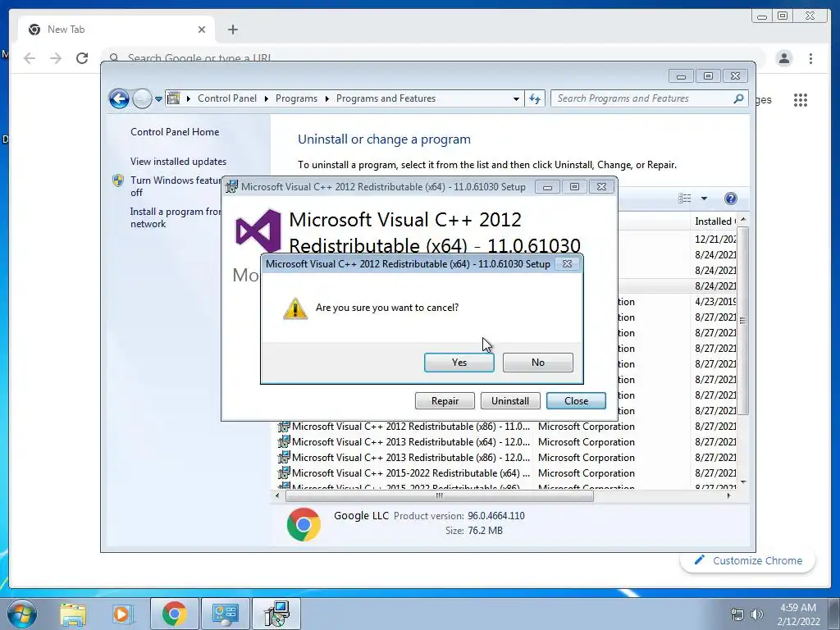The height and width of the screenshot is (630, 840).
Task: Click the blue help question mark icon
Action: point(730,199)
